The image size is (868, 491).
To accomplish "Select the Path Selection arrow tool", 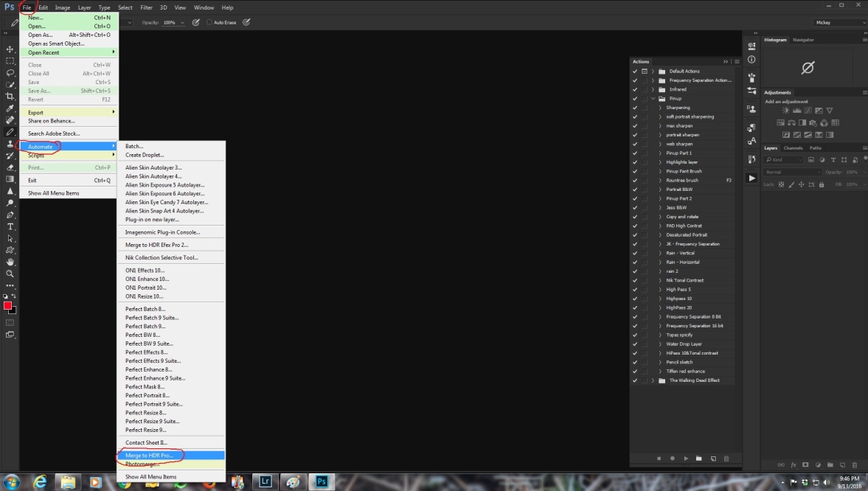I will [x=10, y=239].
